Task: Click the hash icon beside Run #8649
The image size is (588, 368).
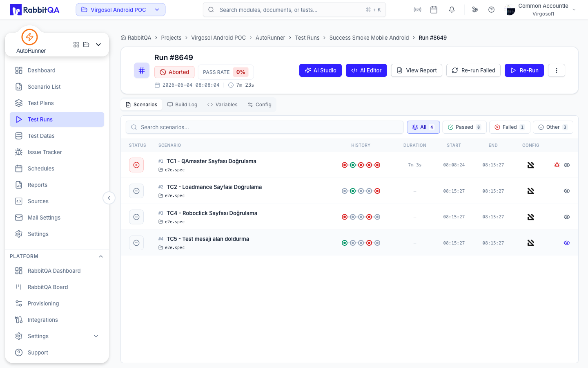Action: click(142, 70)
